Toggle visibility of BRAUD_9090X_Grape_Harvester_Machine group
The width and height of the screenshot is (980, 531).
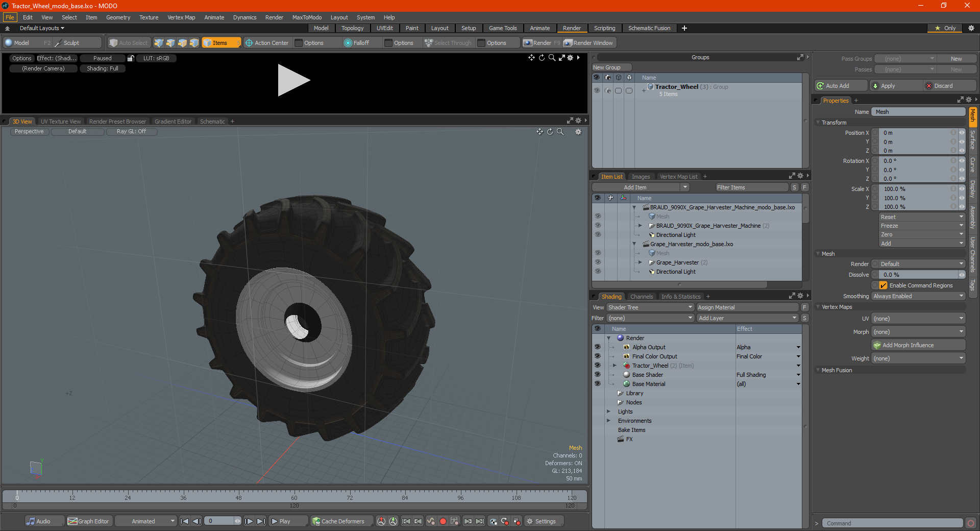[x=597, y=226]
